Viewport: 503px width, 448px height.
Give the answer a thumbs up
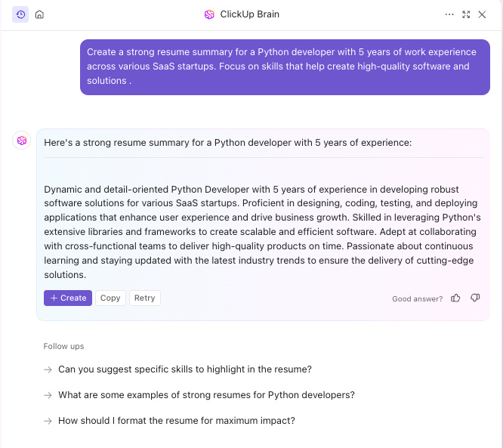pyautogui.click(x=455, y=298)
